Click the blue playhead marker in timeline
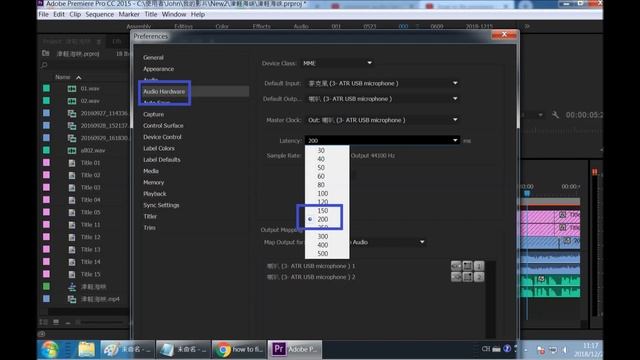The image size is (640, 360). 527,193
